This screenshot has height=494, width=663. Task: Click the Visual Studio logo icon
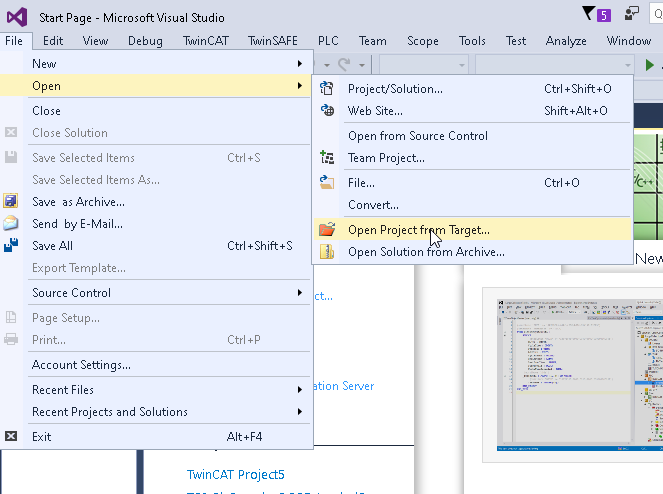coord(17,17)
